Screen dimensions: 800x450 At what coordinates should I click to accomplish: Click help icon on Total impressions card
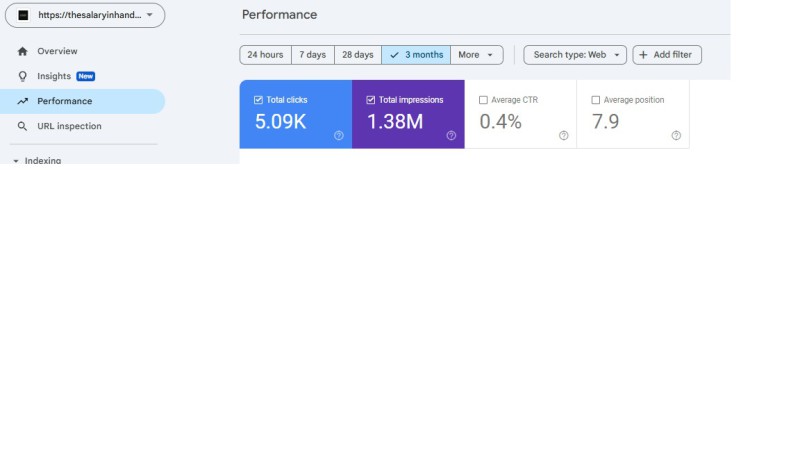(x=451, y=135)
